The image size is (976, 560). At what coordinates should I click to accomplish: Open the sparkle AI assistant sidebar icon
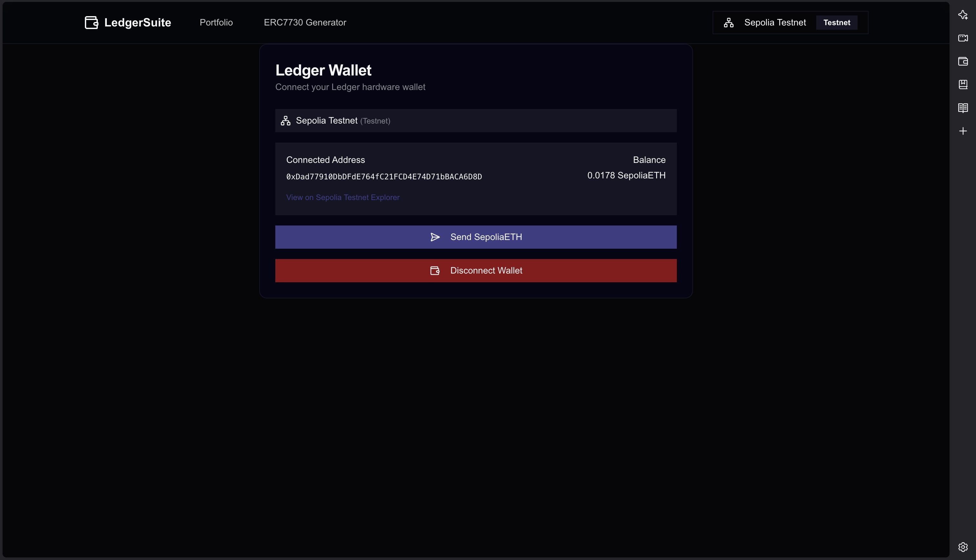[963, 15]
